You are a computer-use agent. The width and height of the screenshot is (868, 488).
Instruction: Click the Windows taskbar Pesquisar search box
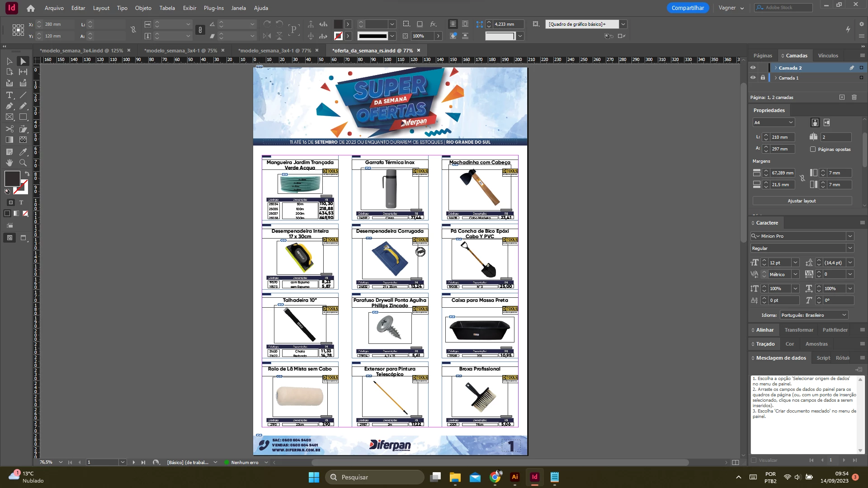(x=375, y=477)
